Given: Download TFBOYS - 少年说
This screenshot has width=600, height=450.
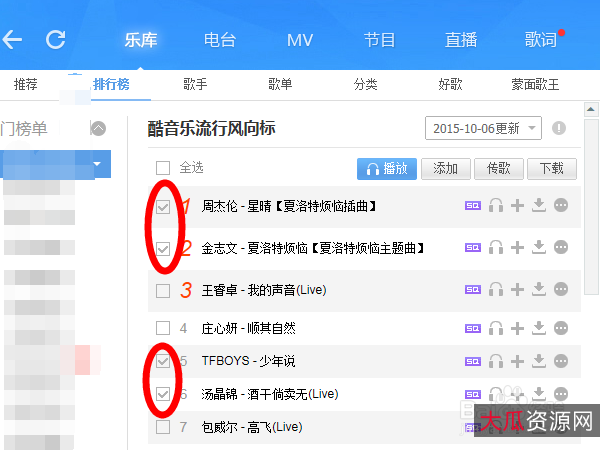Looking at the screenshot, I should click(539, 361).
